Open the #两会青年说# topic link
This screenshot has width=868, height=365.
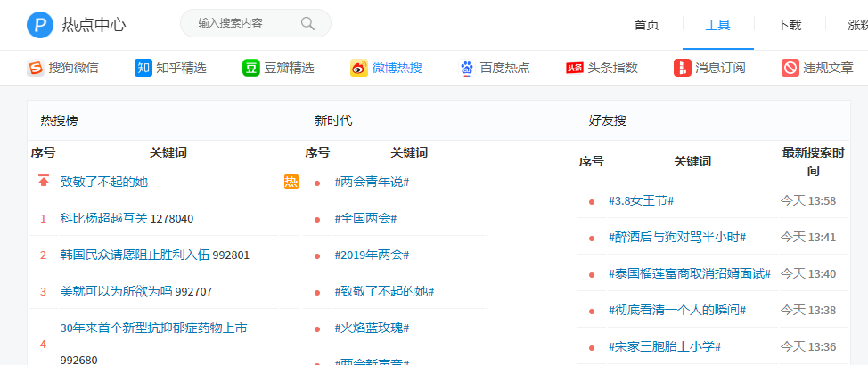tap(372, 182)
